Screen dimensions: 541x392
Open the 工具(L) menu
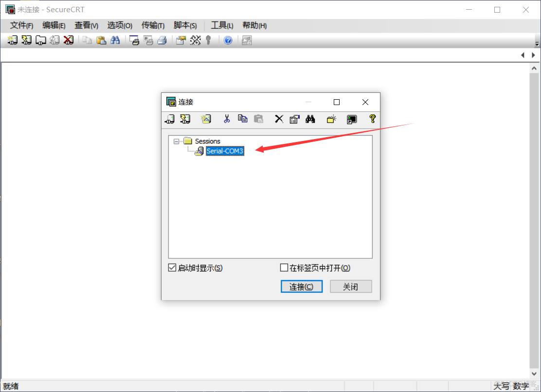(x=222, y=25)
